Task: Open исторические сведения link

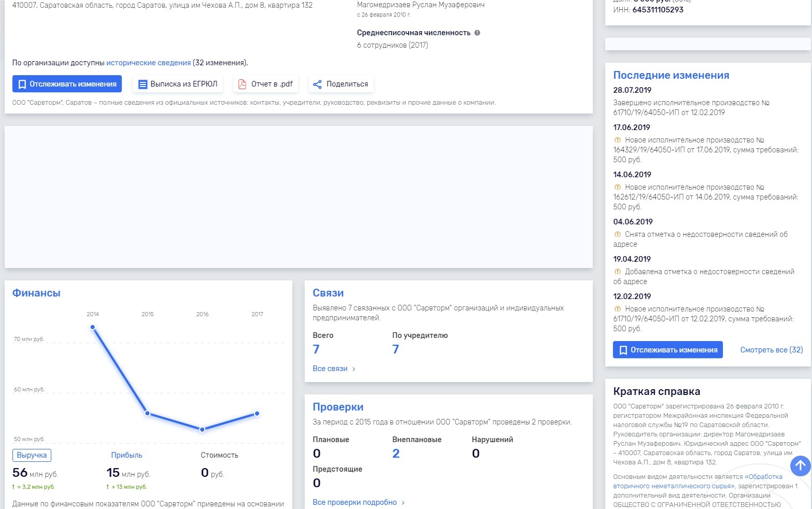Action: pyautogui.click(x=148, y=63)
